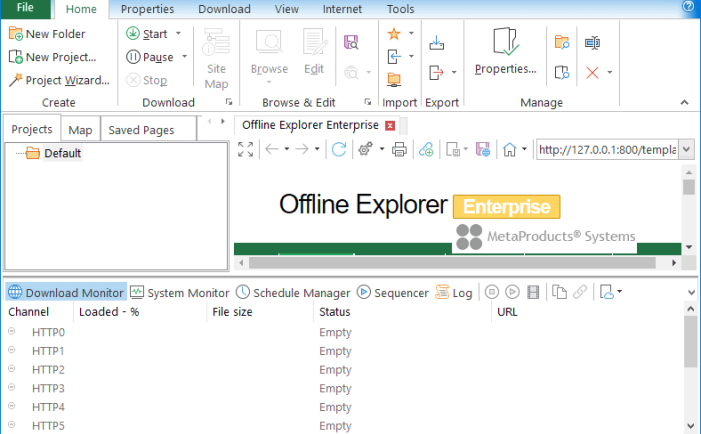The height and width of the screenshot is (434, 701).
Task: Click the rename icon in Manage group
Action: 592,42
